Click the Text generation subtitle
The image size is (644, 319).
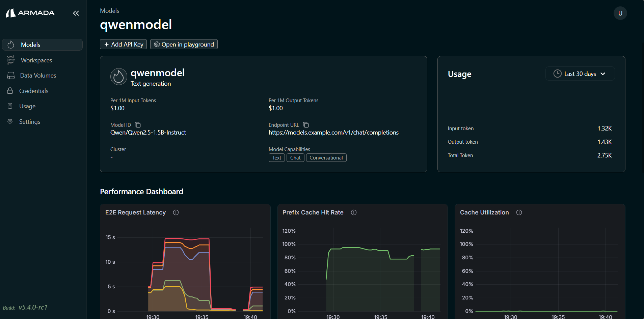151,84
